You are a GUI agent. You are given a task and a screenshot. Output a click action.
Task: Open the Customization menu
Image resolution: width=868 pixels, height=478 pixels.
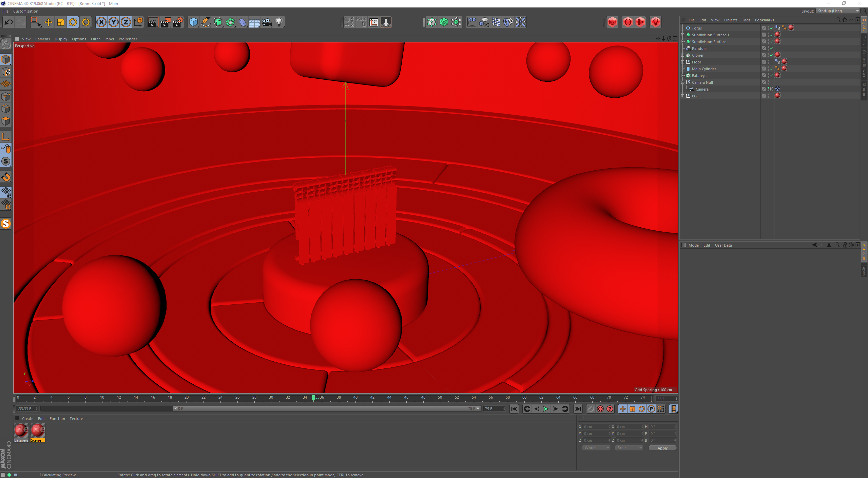click(x=26, y=11)
